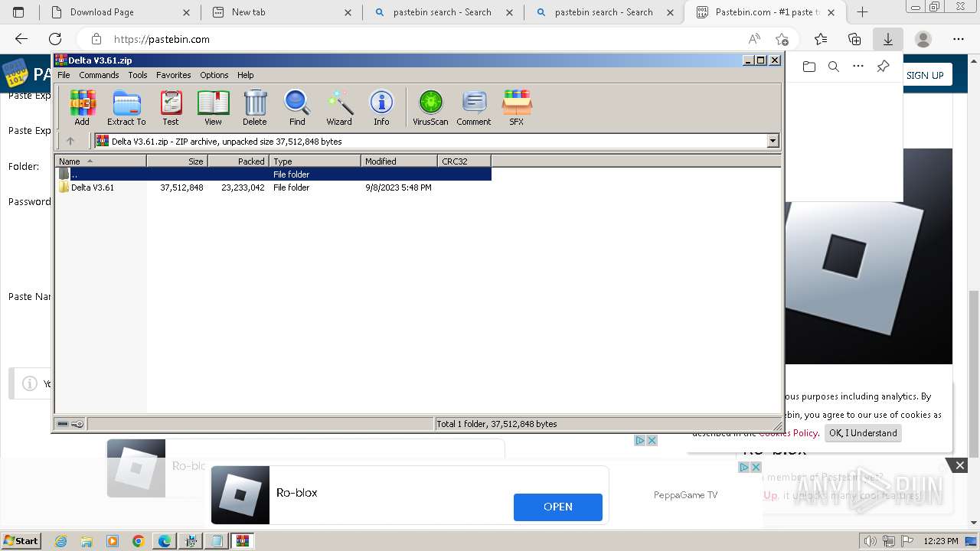Screen dimensions: 980x551
Task: Show archive Info
Action: (x=381, y=107)
